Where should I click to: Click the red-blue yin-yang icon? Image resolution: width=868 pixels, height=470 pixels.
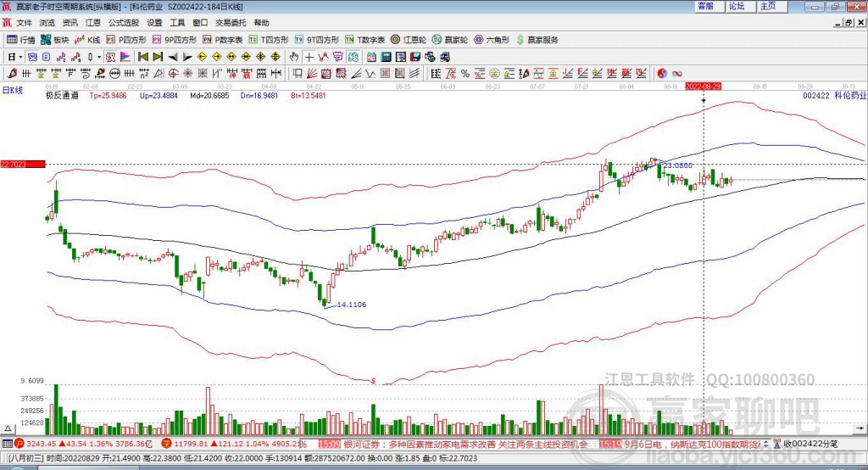(x=663, y=73)
